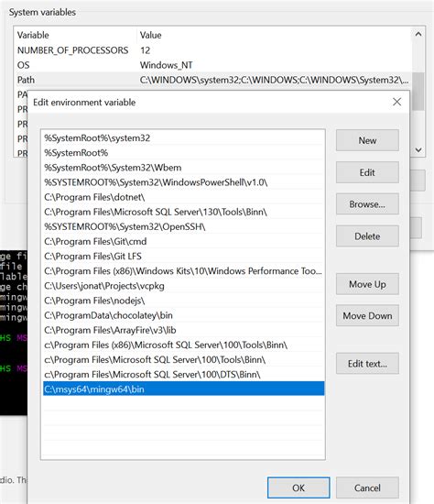Select C:\Program Files\nodejs\ entry
434x504 pixels.
183,301
